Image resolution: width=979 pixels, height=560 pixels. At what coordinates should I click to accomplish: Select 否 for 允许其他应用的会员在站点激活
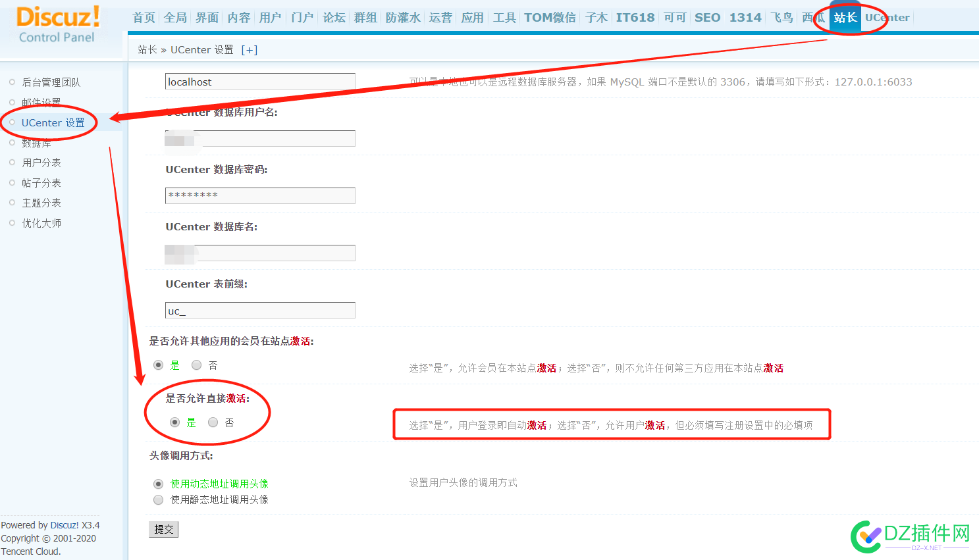[196, 365]
